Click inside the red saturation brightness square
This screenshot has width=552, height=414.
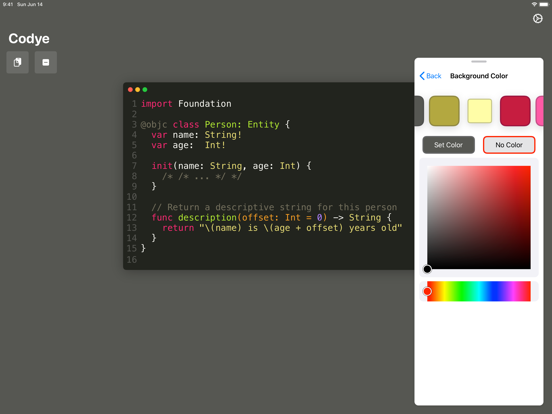[x=479, y=218]
